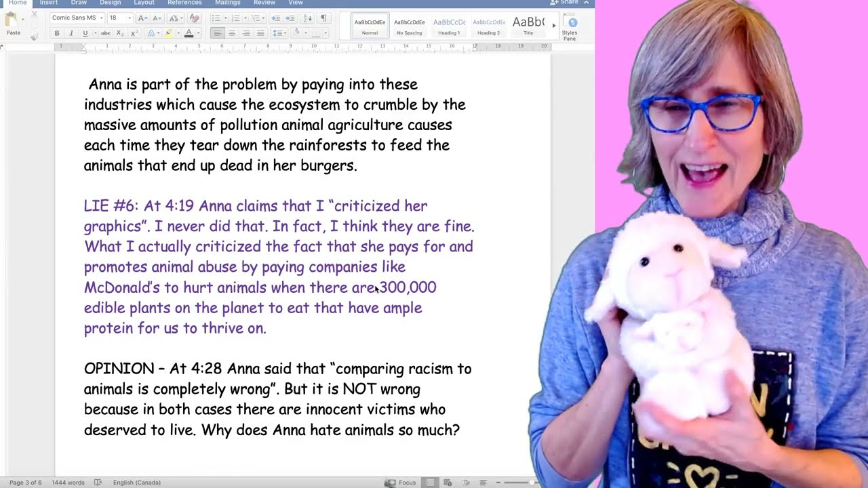Screen dimensions: 868x488
Task: Open line spacing options
Action: pos(278,33)
